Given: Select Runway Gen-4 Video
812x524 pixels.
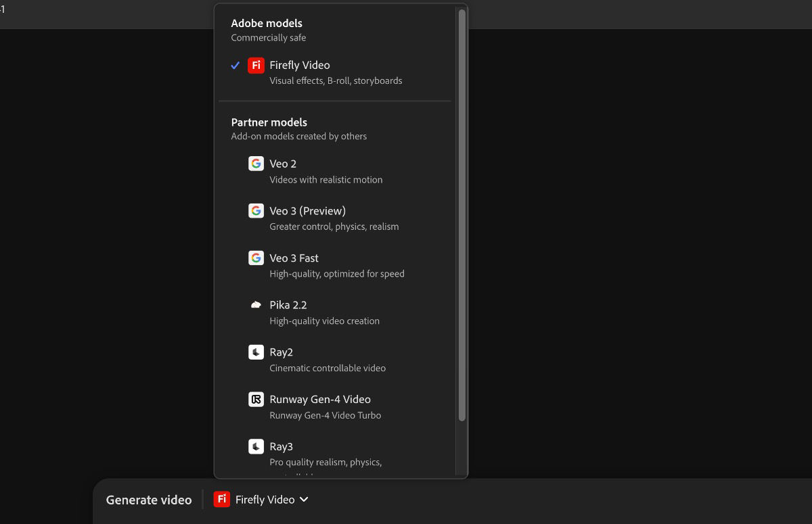Looking at the screenshot, I should [x=336, y=406].
